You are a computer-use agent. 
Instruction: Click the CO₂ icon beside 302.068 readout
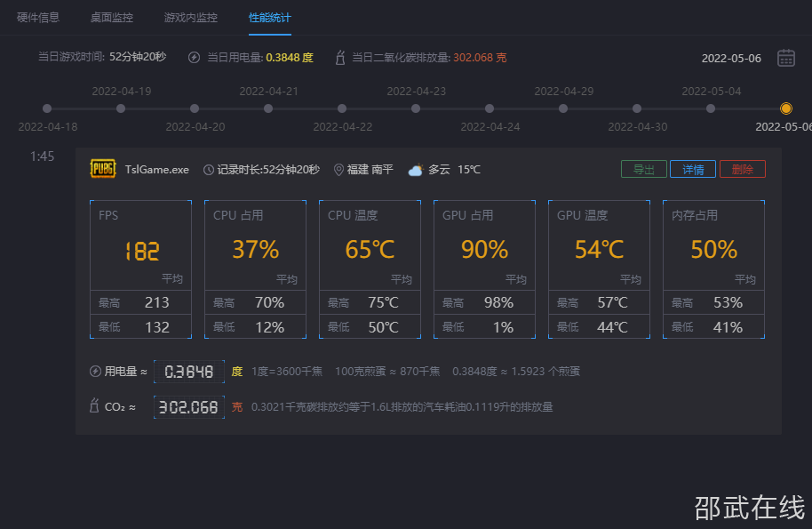pyautogui.click(x=94, y=407)
